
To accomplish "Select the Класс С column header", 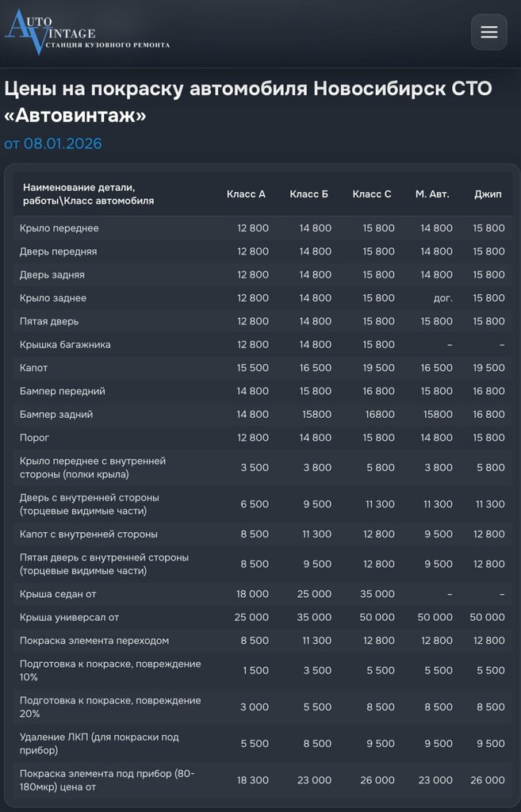I will [x=372, y=194].
